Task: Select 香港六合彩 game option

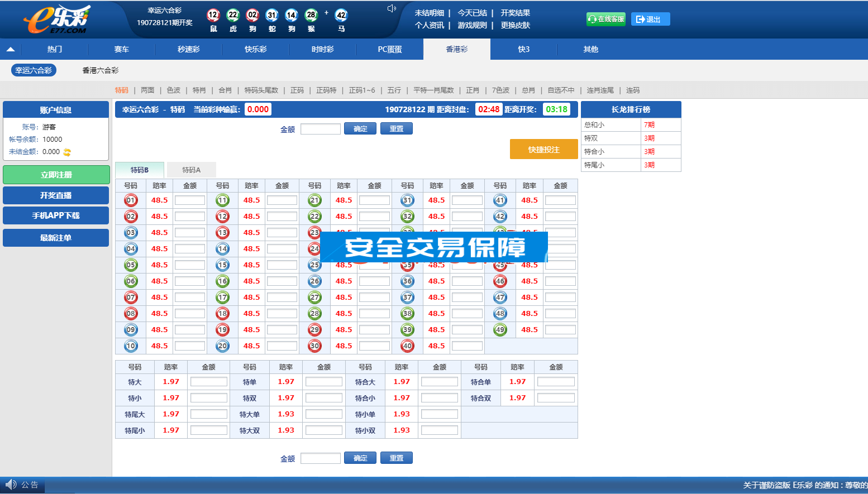Action: [x=101, y=70]
